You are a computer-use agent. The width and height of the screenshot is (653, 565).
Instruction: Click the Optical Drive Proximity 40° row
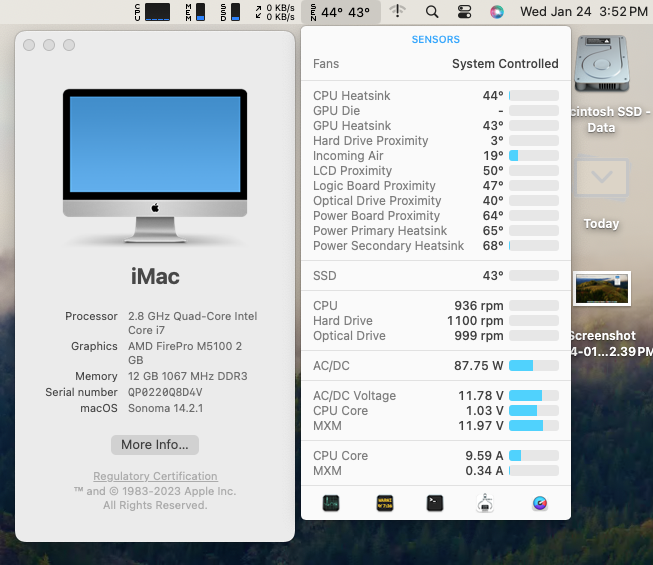[x=436, y=201]
